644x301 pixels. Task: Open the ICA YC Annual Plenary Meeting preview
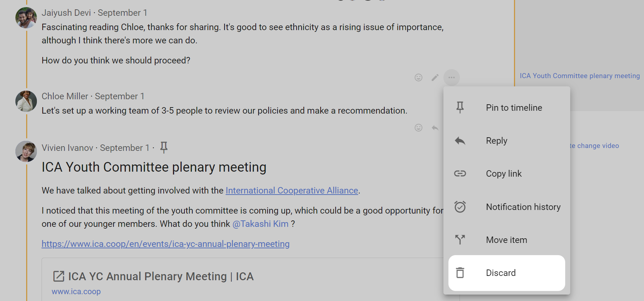(160, 276)
